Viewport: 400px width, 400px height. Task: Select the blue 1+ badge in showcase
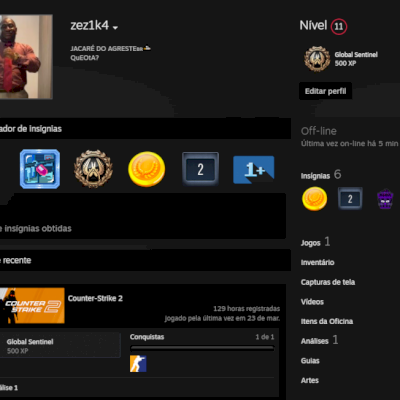[254, 170]
